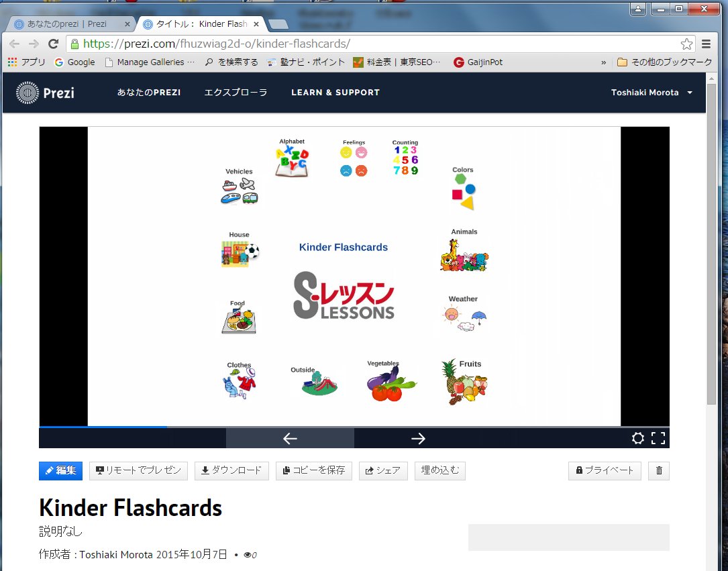Toggle the プライベート privacy button
The width and height of the screenshot is (728, 571).
click(x=605, y=470)
